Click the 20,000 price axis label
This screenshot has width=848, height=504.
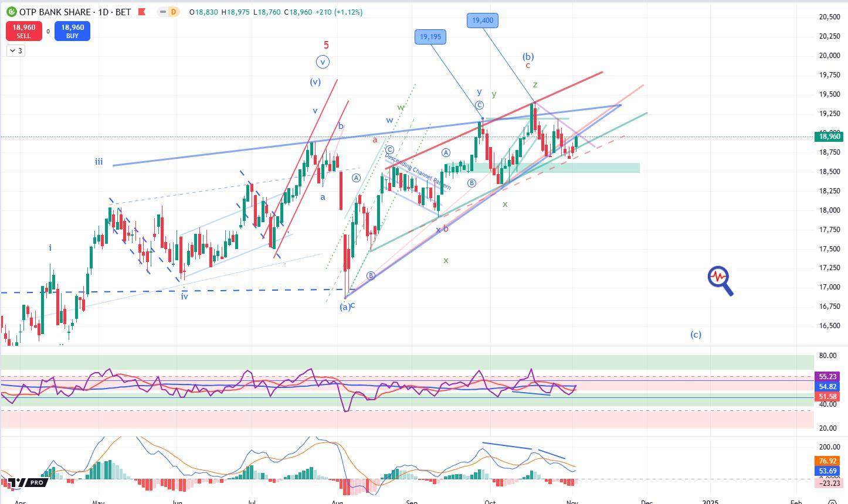pyautogui.click(x=829, y=56)
